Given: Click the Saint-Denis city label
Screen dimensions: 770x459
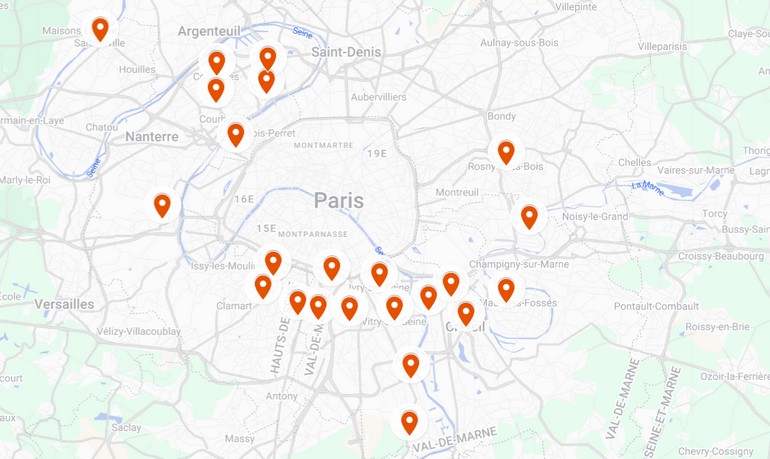Looking at the screenshot, I should pos(346,52).
